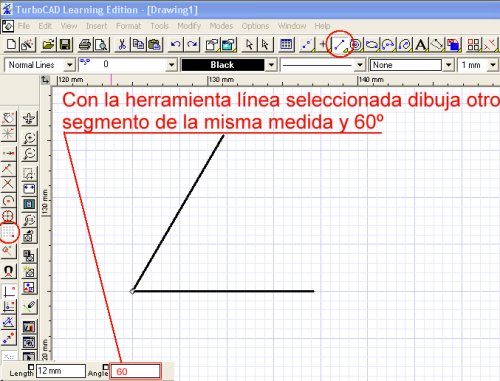This screenshot has width=500, height=381.
Task: Open the Insert menu
Action: (96, 26)
